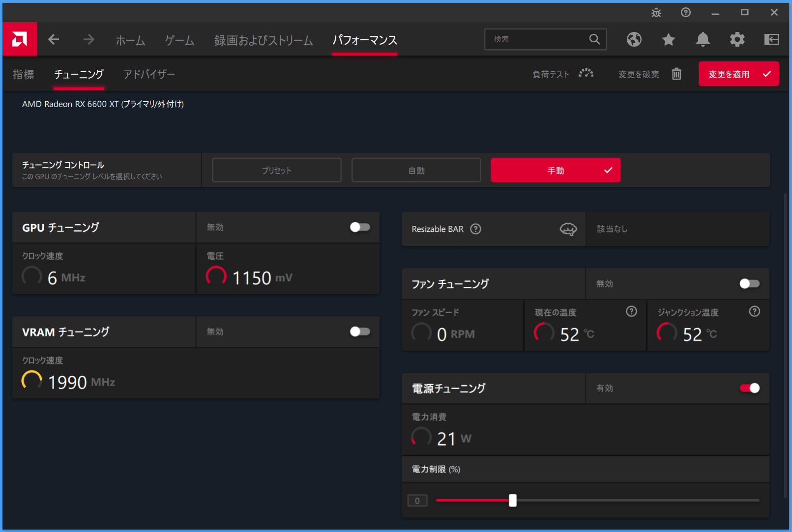
Task: Open favorites star icon
Action: coord(669,39)
